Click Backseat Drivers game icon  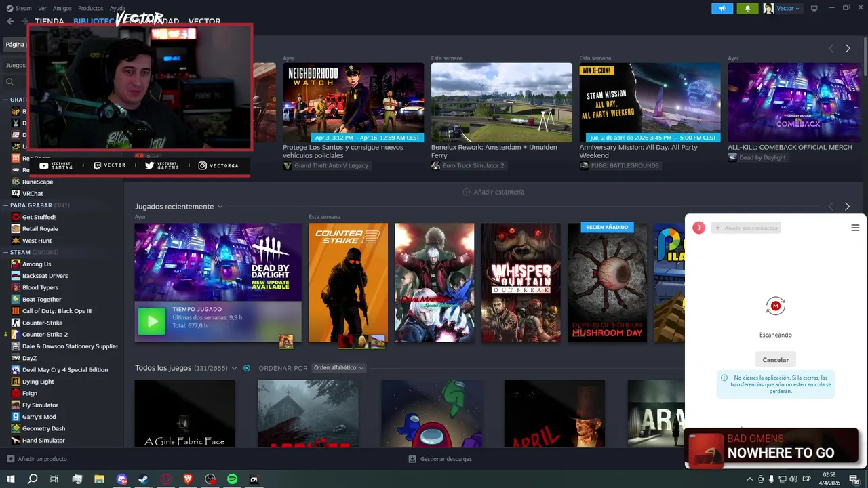tap(16, 276)
